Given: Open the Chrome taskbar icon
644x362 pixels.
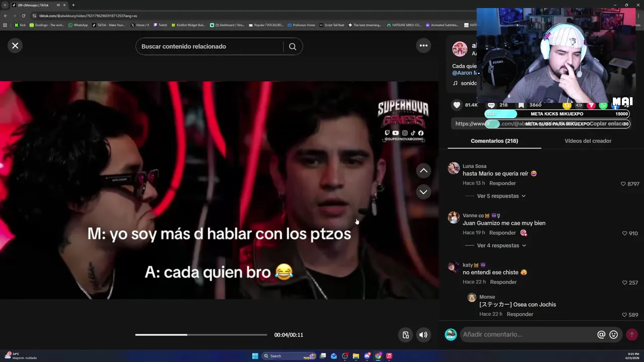Looking at the screenshot, I should point(378,356).
